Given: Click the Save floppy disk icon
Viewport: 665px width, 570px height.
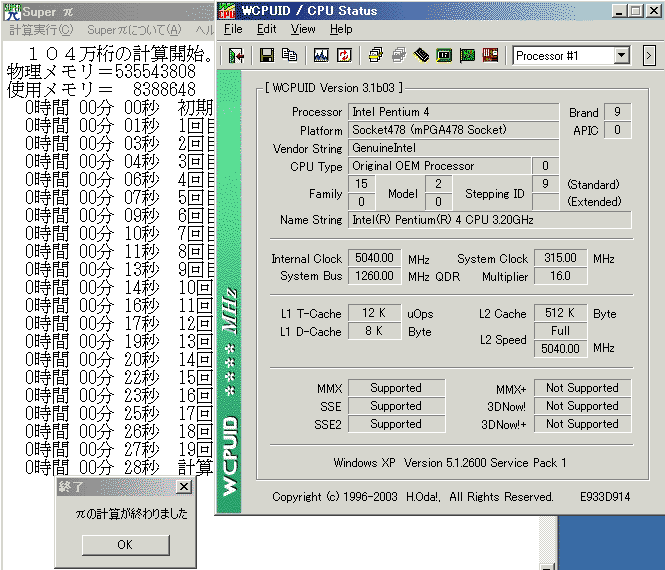Looking at the screenshot, I should [267, 56].
